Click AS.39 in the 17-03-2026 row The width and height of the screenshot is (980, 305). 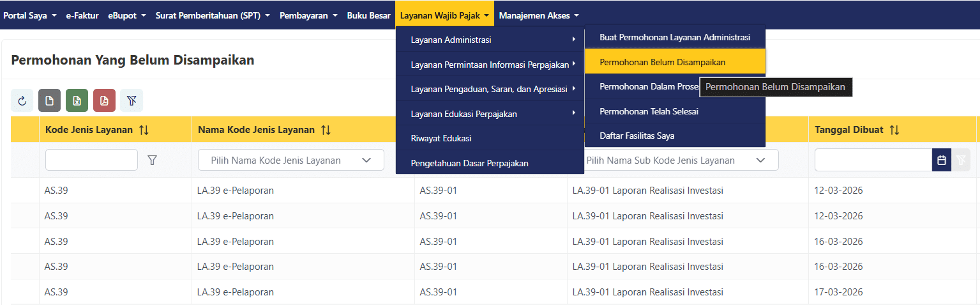tap(56, 292)
